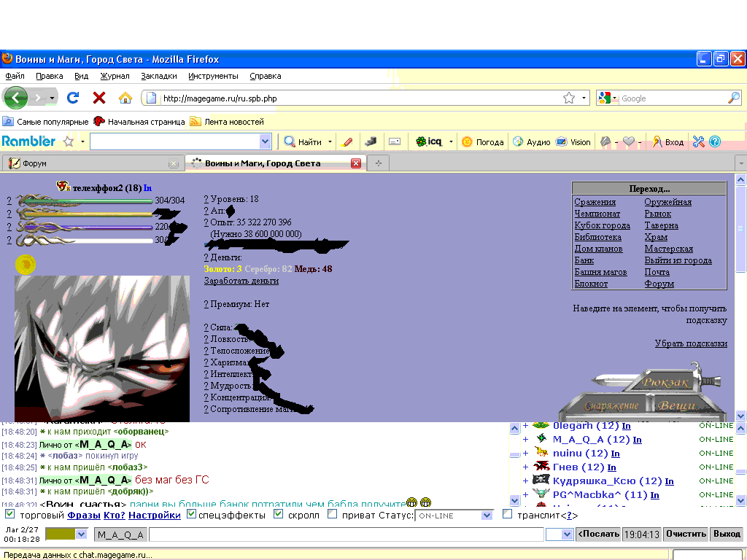Reload the page with the blue refresh icon
This screenshot has height=560, width=747.
pos(73,98)
